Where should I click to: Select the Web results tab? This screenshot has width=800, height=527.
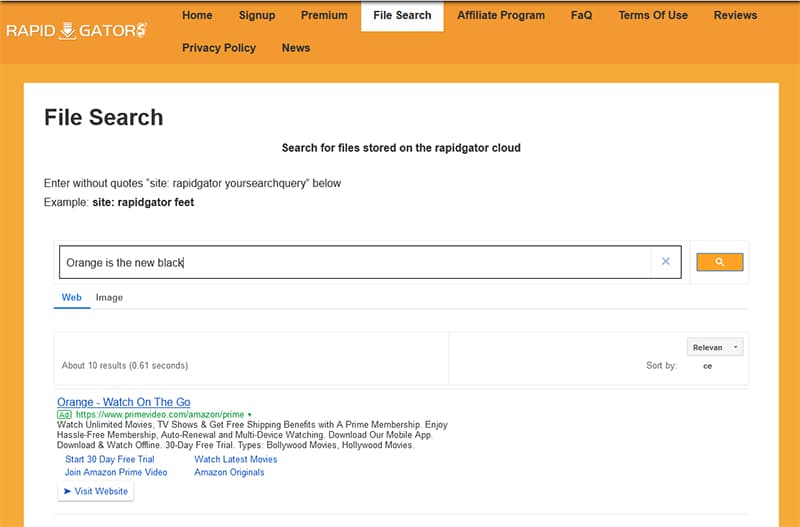point(71,298)
